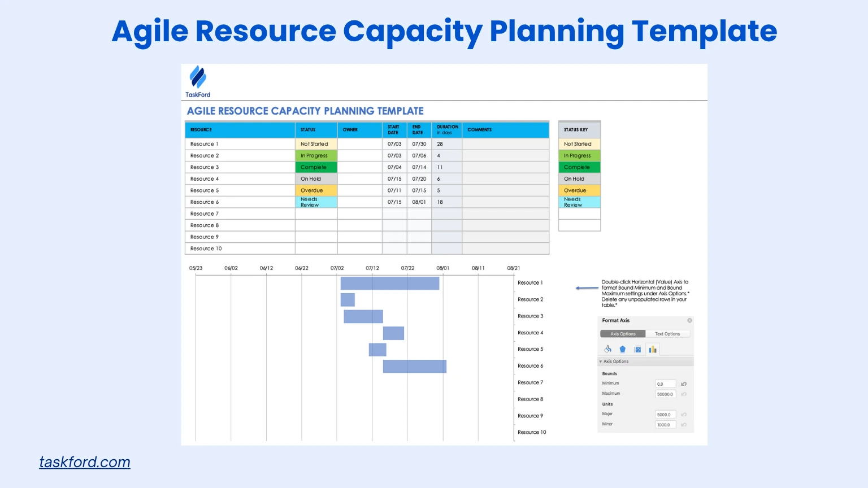Click the Major units input field
868x488 pixels.
coord(665,415)
